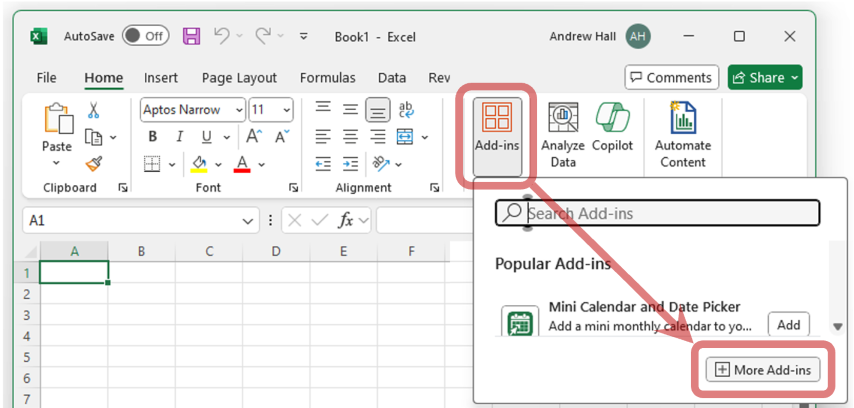Click the Top Align icon

click(324, 107)
